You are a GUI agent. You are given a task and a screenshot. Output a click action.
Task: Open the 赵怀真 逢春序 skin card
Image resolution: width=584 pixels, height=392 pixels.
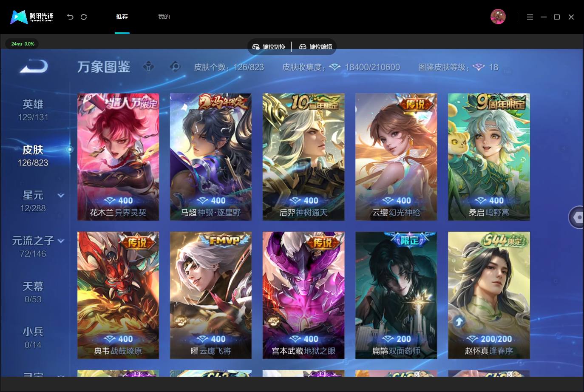click(489, 295)
